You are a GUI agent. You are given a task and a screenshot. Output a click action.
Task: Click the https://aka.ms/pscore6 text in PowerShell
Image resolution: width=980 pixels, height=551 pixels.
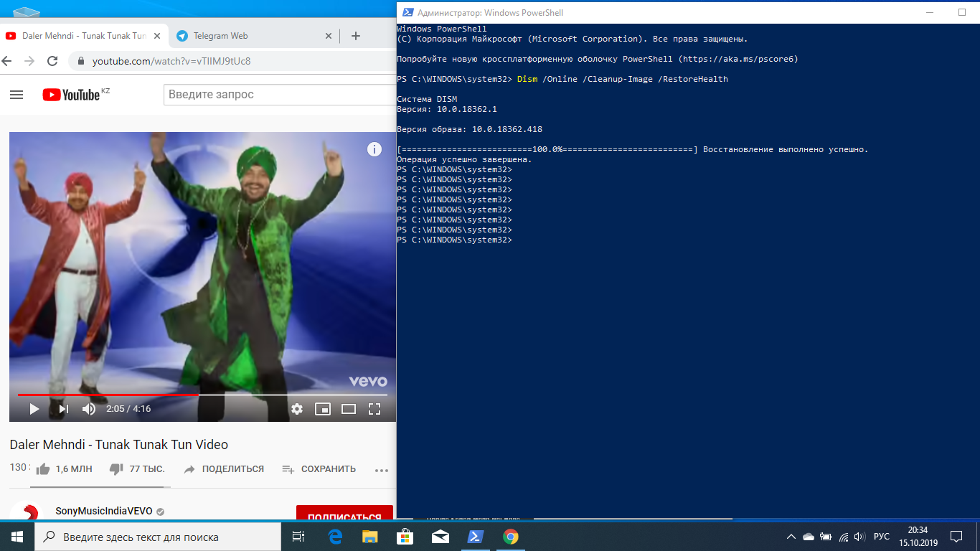point(737,59)
